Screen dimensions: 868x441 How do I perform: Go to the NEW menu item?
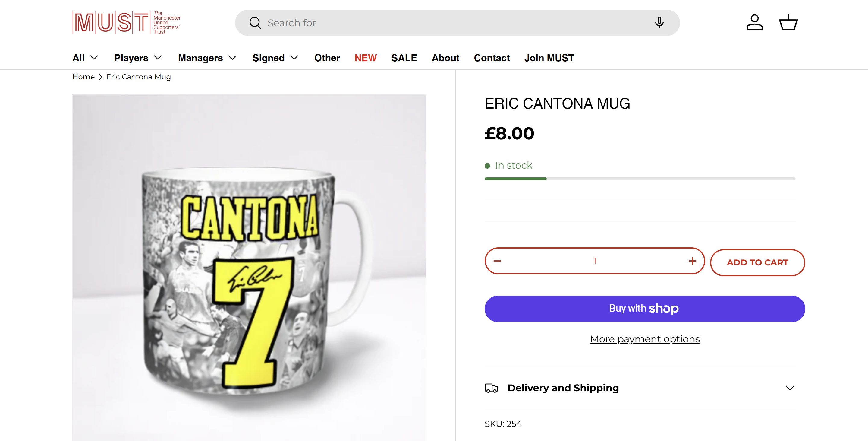tap(365, 58)
